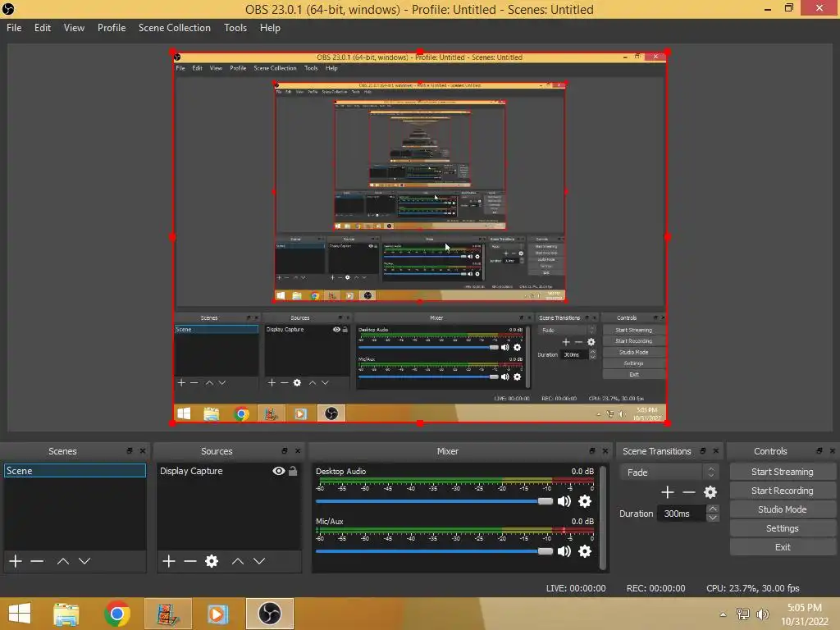
Task: Open the Scene Collection menu
Action: pyautogui.click(x=174, y=28)
